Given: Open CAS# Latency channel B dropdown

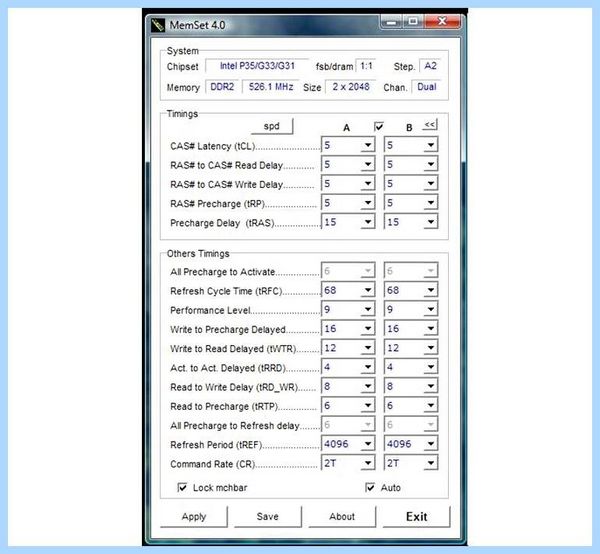Looking at the screenshot, I should [411, 145].
